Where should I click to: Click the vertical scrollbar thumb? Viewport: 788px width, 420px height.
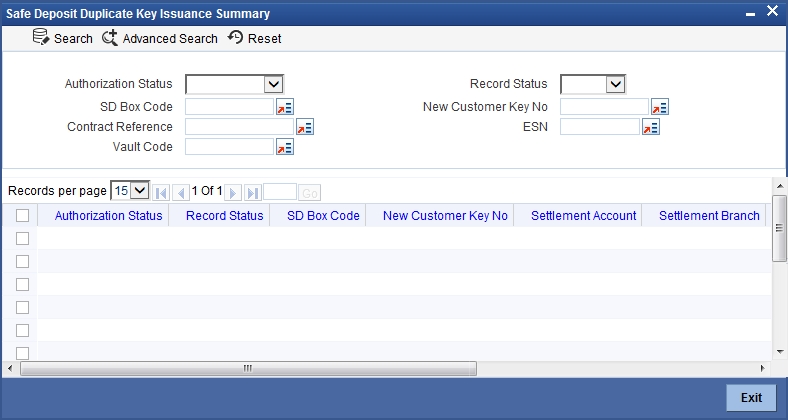click(x=779, y=229)
